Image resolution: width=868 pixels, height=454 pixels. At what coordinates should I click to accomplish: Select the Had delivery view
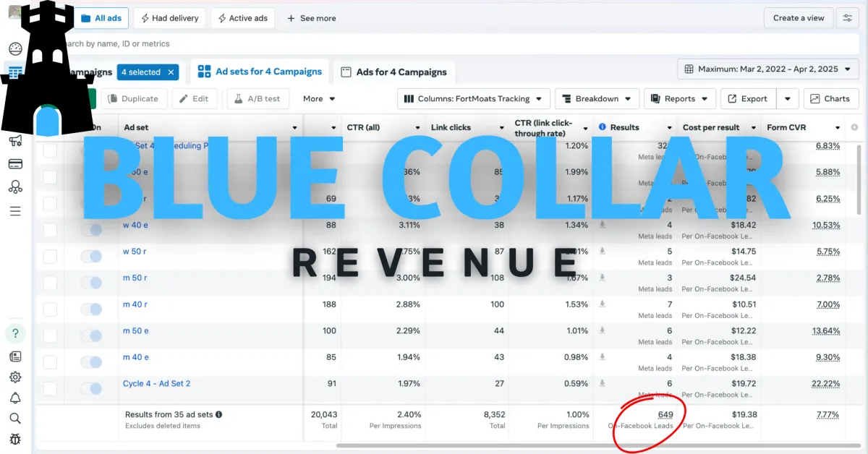click(x=170, y=18)
